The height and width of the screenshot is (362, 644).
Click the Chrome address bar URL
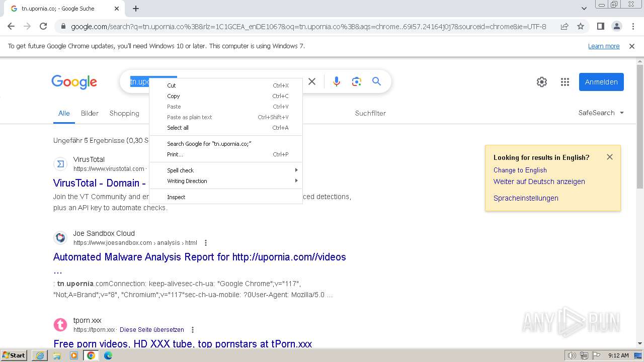[308, 27]
